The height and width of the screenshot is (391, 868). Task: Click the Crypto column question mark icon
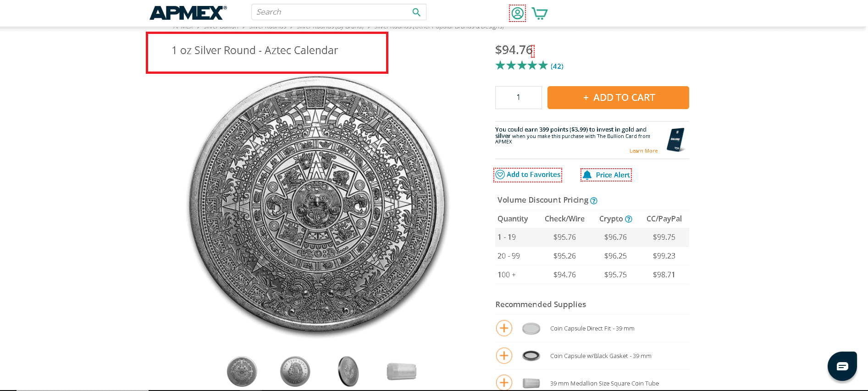[x=629, y=219]
